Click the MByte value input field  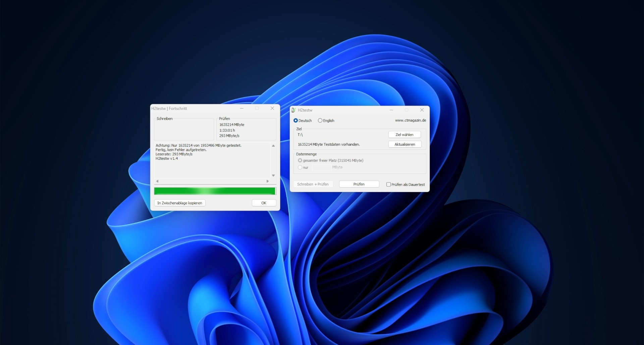point(321,167)
